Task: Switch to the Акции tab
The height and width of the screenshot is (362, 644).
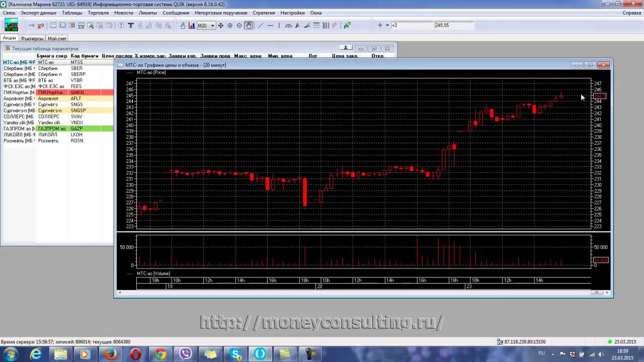Action: [10, 38]
